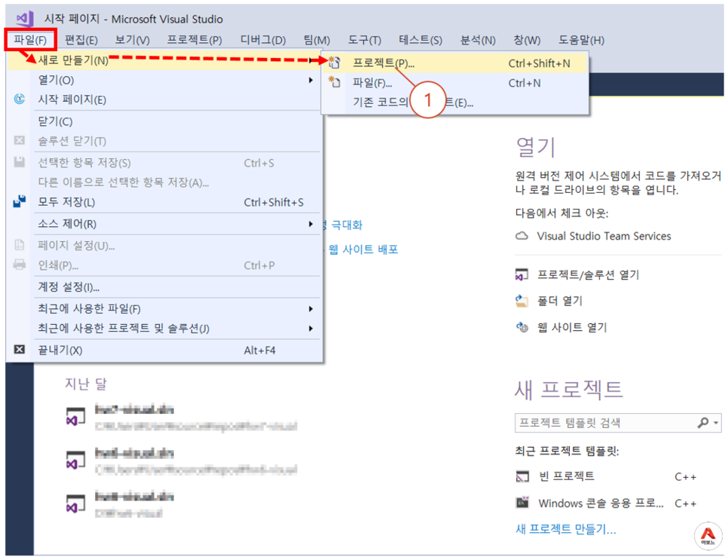Screen dimensions: 728x560
Task: Choose 새로 만들기(N) menu entry
Action: click(x=165, y=60)
